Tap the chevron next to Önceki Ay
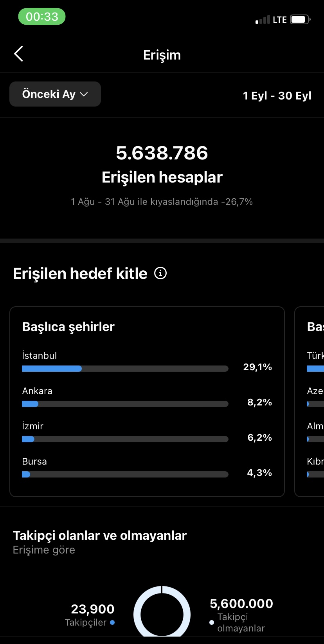Viewport: 324px width, 644px height. (84, 94)
